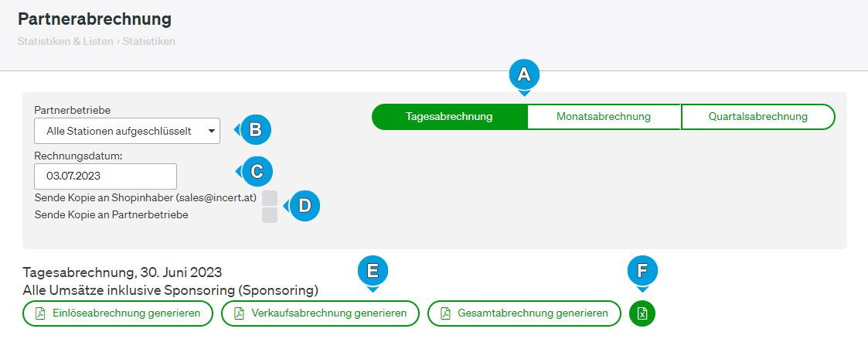Click Einlöseabrechnung generieren button
The width and height of the screenshot is (868, 339).
point(118,313)
